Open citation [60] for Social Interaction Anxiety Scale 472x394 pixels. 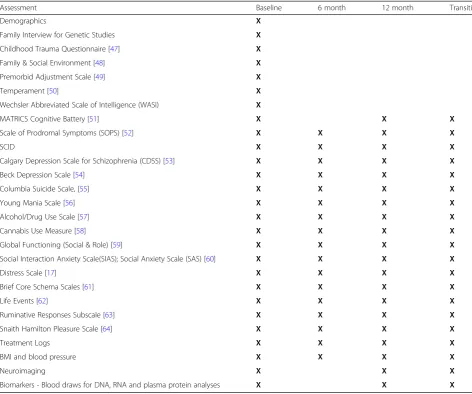pos(210,259)
